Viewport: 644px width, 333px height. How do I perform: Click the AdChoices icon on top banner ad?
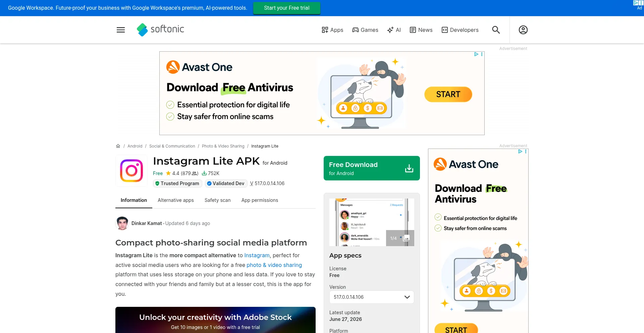pos(636,3)
